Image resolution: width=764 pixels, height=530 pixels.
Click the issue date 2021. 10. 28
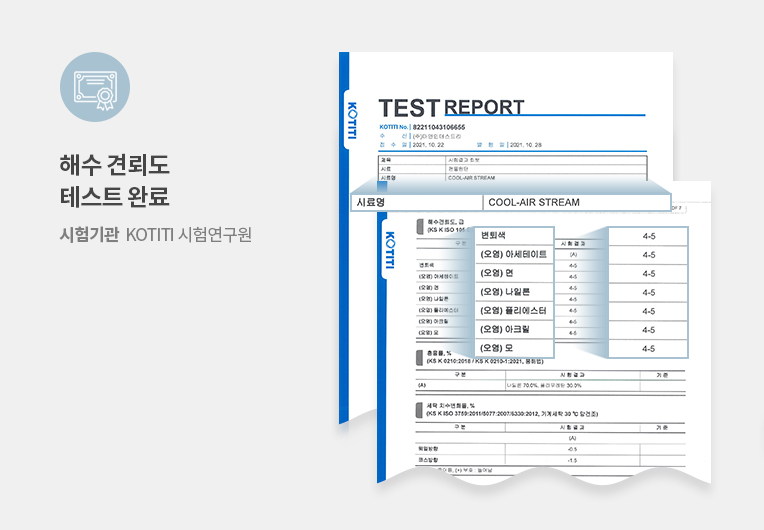pyautogui.click(x=526, y=145)
